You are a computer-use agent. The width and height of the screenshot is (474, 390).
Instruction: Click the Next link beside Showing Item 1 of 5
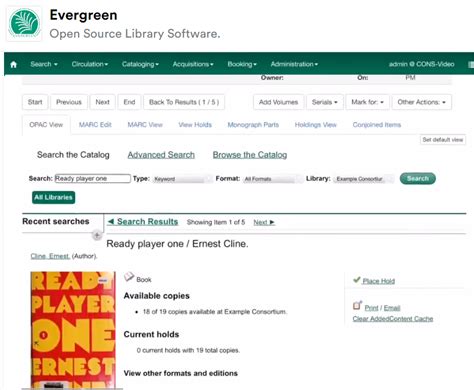(x=264, y=222)
